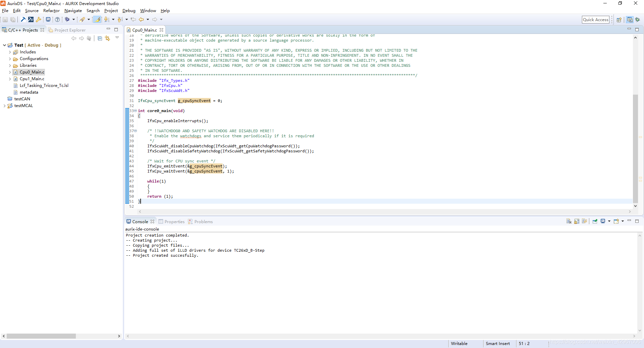Fold the comment block at line 37
Image resolution: width=644 pixels, height=348 pixels.
[136, 131]
